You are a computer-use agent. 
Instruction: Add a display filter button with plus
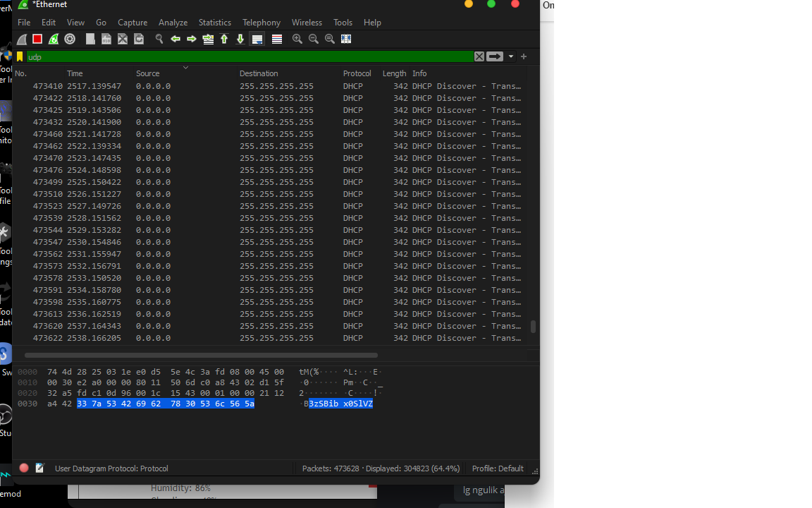pyautogui.click(x=524, y=56)
